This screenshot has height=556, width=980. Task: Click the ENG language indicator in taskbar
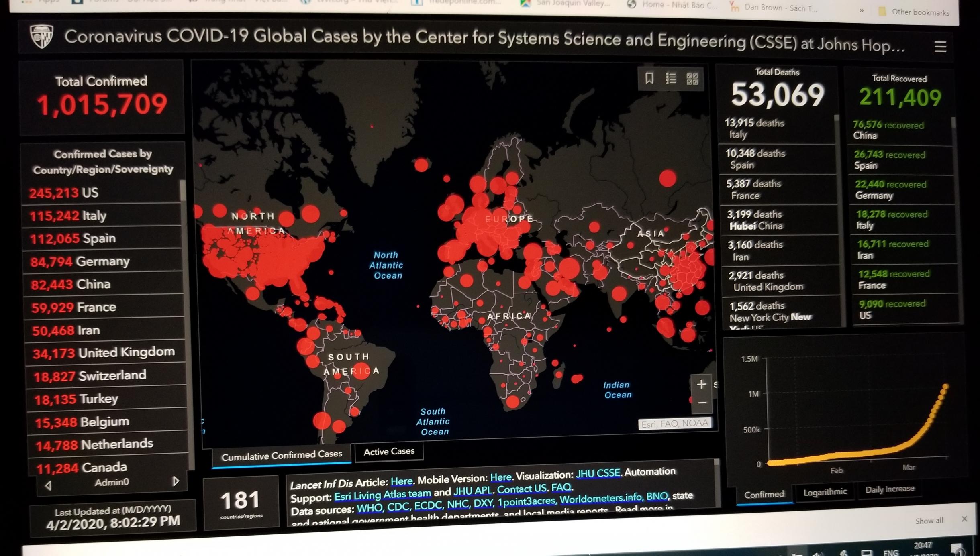[891, 552]
